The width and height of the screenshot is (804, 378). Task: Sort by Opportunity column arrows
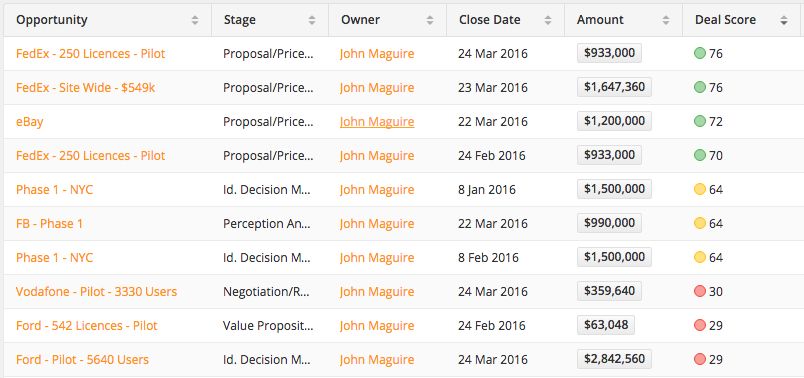[x=195, y=21]
